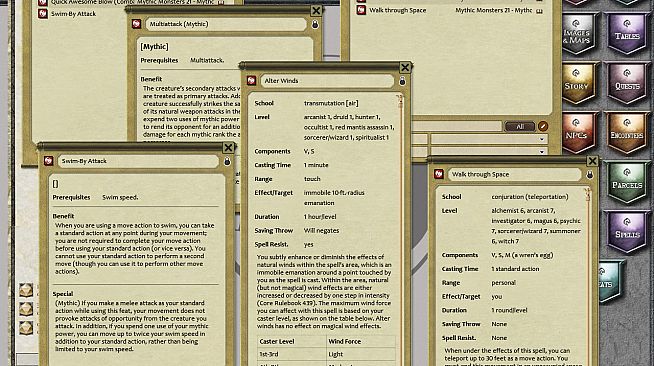Click the bottom dice icon at left edge
Screen dimensions: 654x366
tap(26, 328)
